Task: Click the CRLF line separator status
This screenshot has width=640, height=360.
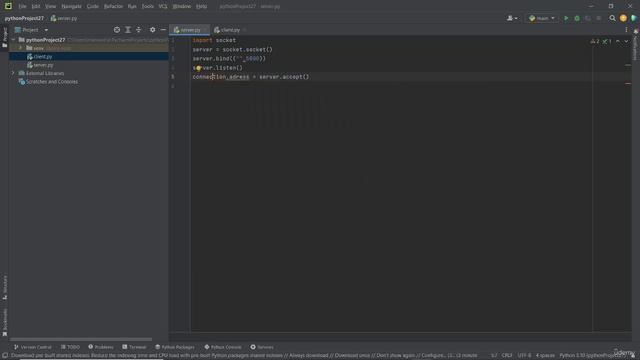Action: (507, 356)
